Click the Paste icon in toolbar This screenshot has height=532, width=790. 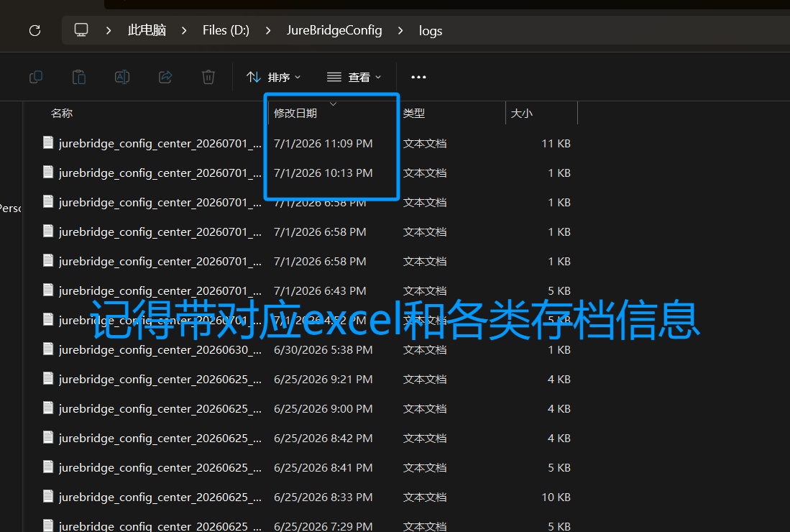tap(79, 77)
